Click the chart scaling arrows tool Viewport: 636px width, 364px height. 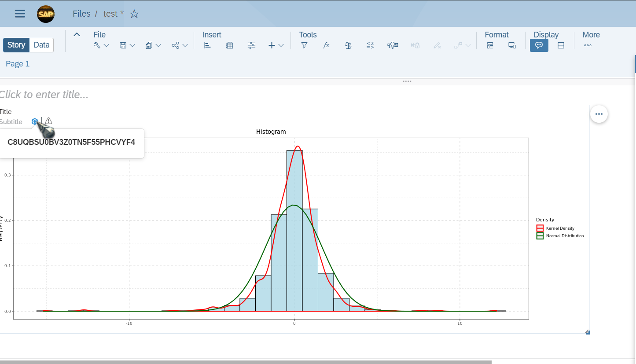pos(370,45)
